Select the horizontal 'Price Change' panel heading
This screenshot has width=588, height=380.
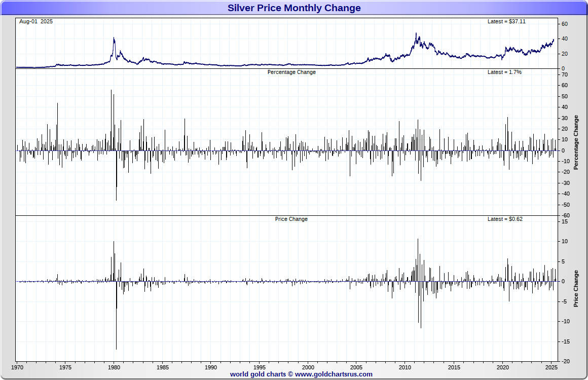click(x=291, y=219)
